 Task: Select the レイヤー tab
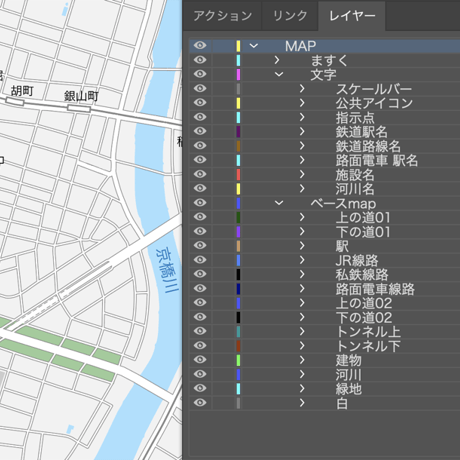[352, 16]
